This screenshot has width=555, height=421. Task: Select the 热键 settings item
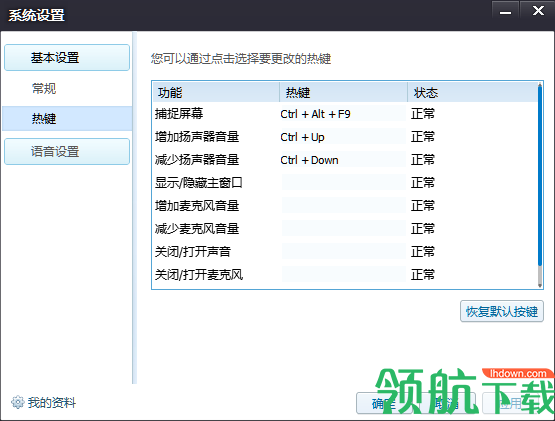pyautogui.click(x=67, y=119)
